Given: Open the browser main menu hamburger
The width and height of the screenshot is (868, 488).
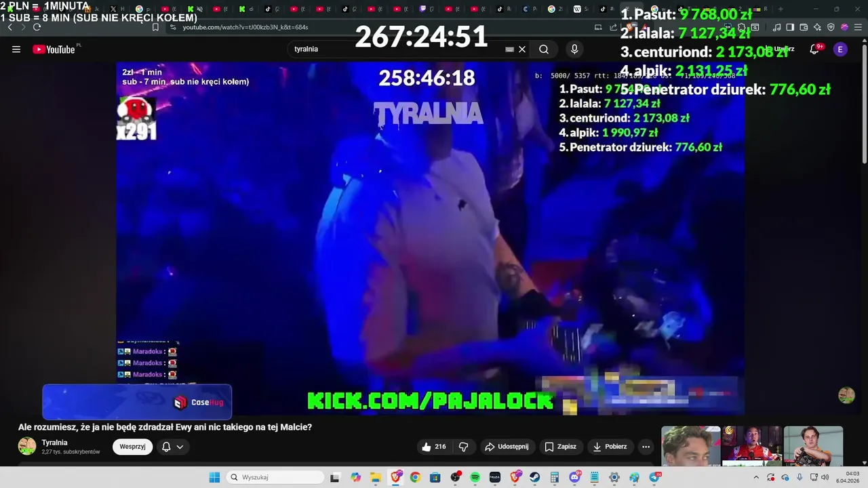Looking at the screenshot, I should pos(858,27).
